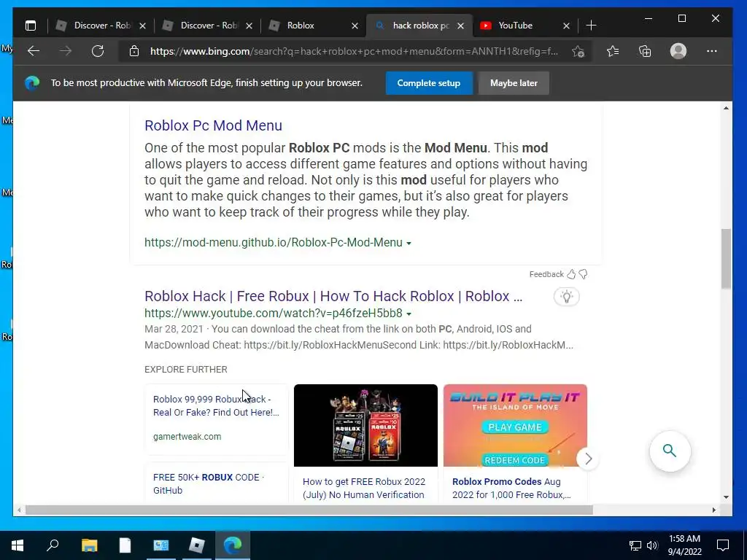The height and width of the screenshot is (560, 747).
Task: Click the Complete setup button
Action: coord(429,83)
